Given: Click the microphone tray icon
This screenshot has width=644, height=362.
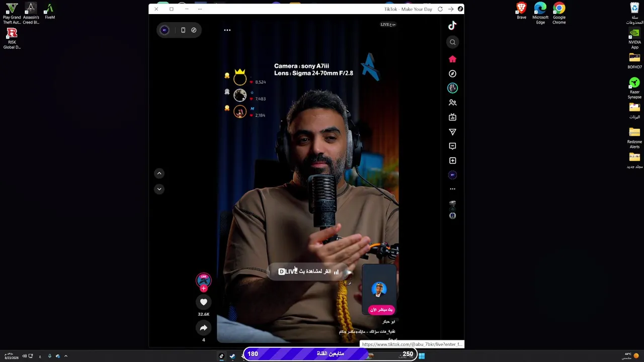Looking at the screenshot, I should pyautogui.click(x=49, y=356).
